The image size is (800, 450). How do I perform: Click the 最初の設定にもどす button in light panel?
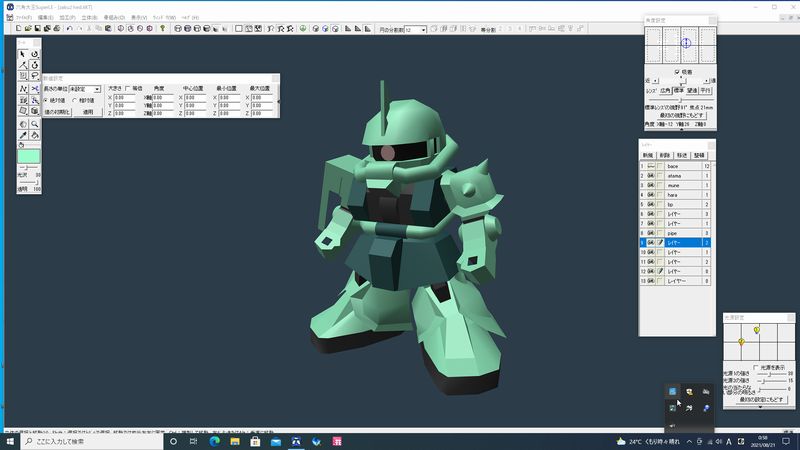click(761, 399)
